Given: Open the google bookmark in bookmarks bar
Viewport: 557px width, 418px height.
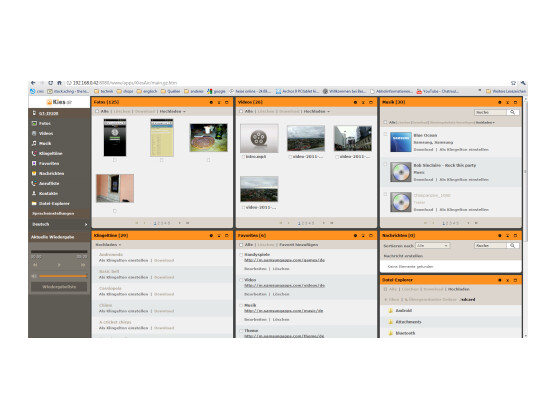Looking at the screenshot, I should pyautogui.click(x=216, y=92).
